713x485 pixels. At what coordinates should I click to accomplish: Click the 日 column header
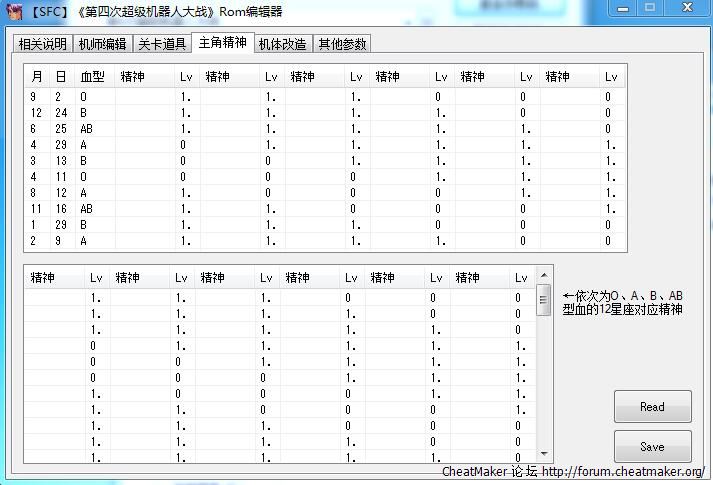(62, 76)
